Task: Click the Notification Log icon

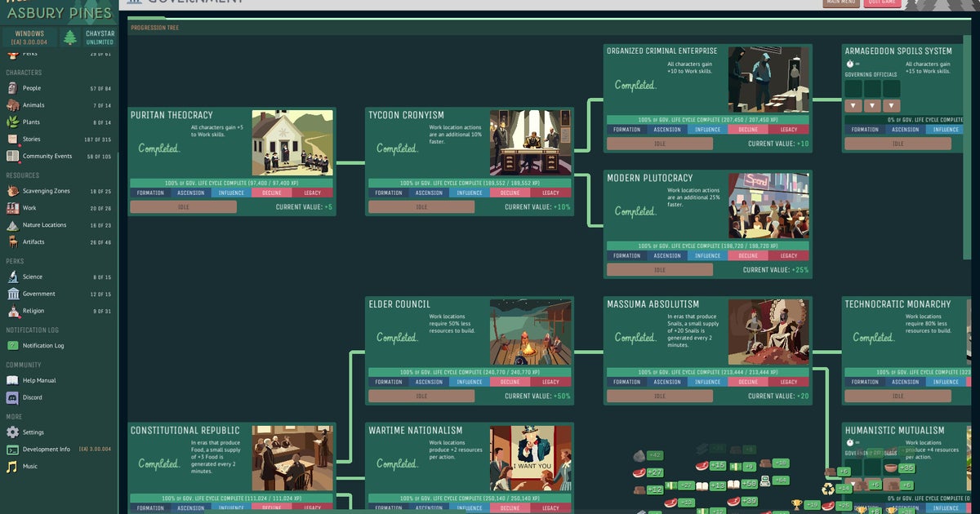Action: click(x=12, y=346)
